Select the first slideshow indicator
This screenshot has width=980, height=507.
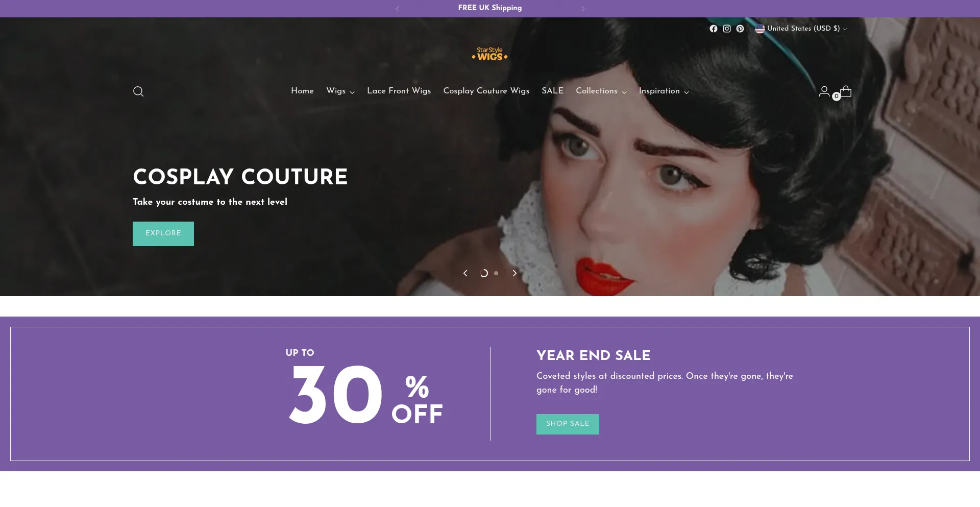pyautogui.click(x=484, y=273)
